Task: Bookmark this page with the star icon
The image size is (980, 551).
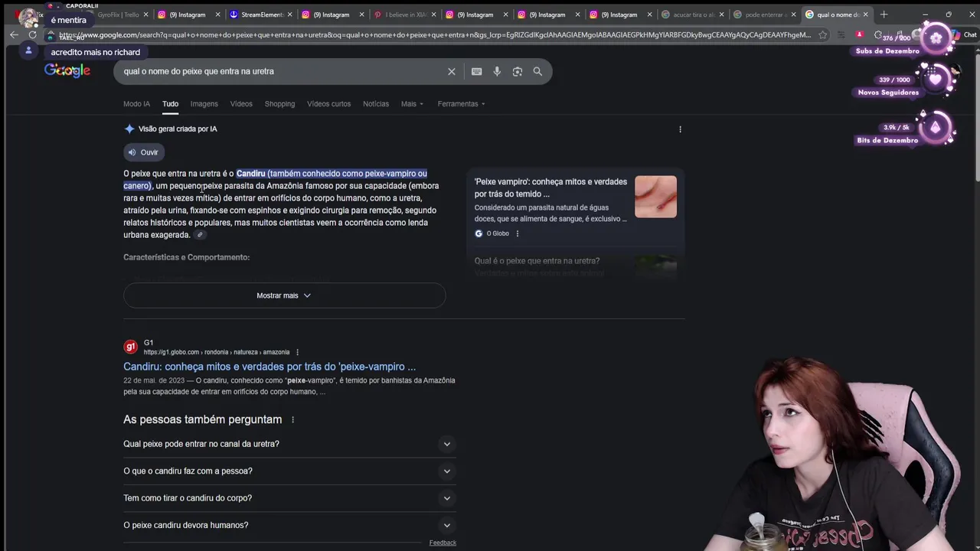Action: tap(822, 34)
